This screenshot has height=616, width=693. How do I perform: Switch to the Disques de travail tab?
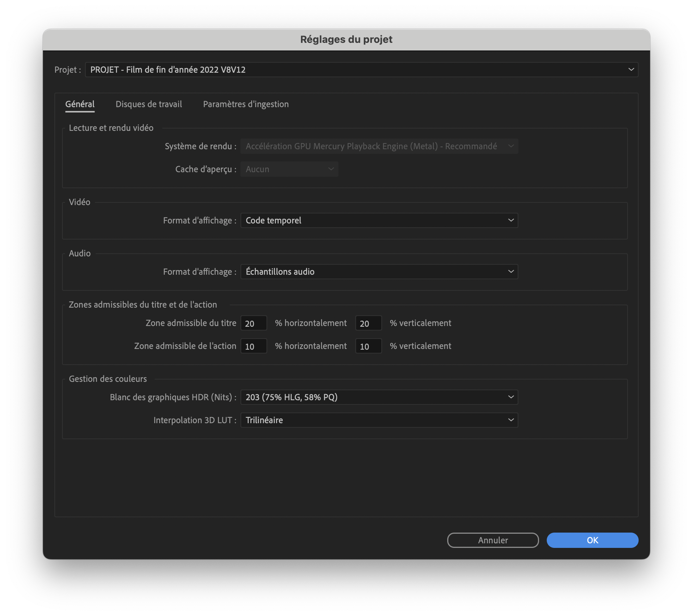tap(149, 104)
